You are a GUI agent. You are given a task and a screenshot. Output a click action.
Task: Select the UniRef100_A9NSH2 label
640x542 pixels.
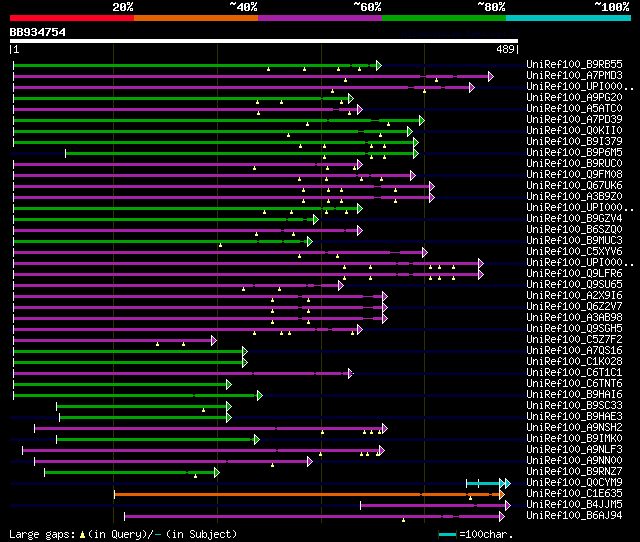click(574, 428)
